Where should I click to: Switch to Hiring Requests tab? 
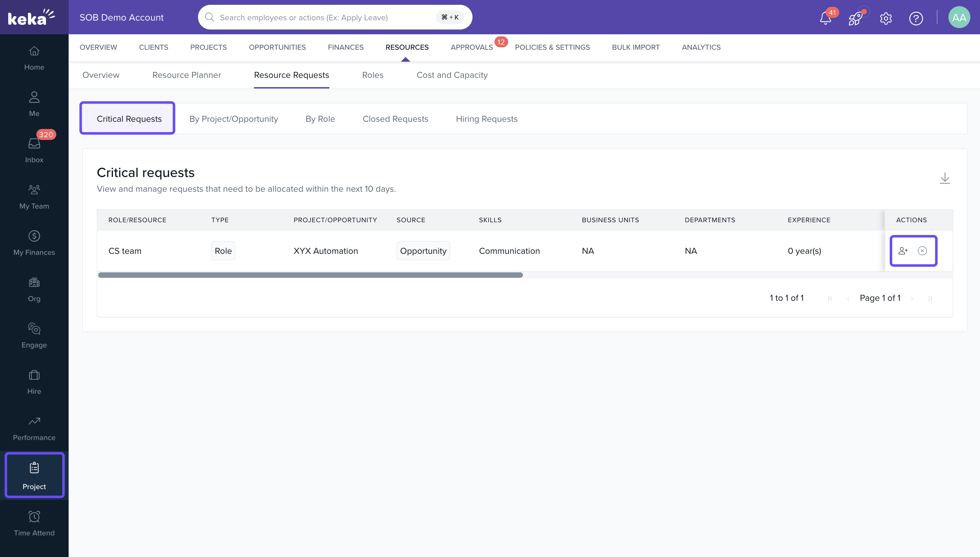[486, 119]
